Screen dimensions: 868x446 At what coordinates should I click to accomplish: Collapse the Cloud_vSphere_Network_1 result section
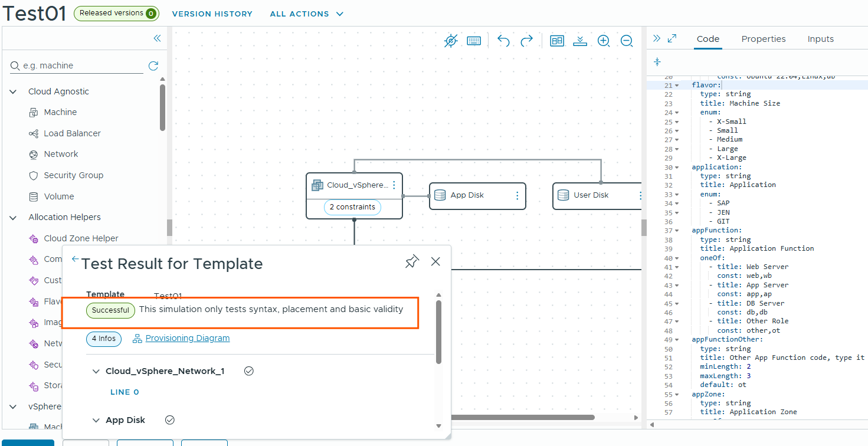pyautogui.click(x=96, y=371)
